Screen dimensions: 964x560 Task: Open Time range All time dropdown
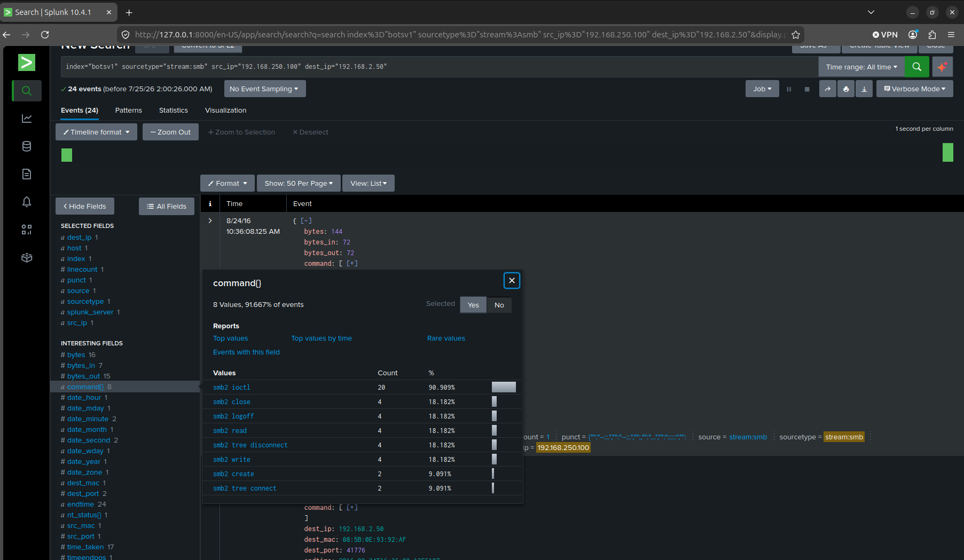click(861, 67)
